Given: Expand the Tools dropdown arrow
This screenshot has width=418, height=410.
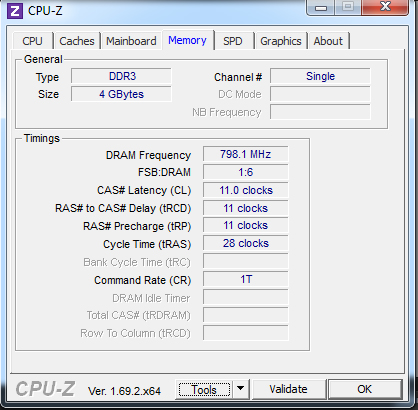Looking at the screenshot, I should click(x=240, y=389).
